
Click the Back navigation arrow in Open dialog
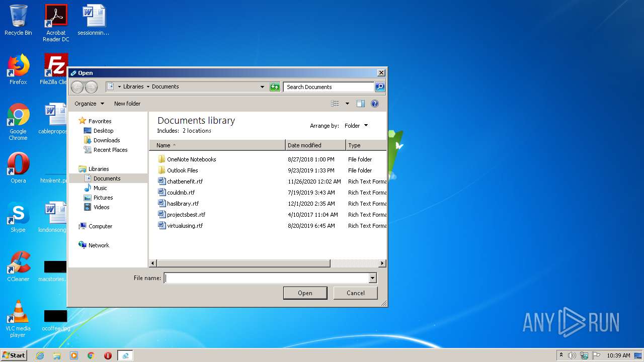[x=77, y=87]
